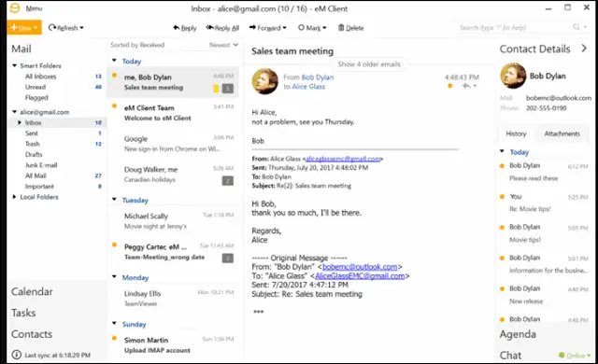
Task: Switch to the Tasks section
Action: (x=23, y=313)
